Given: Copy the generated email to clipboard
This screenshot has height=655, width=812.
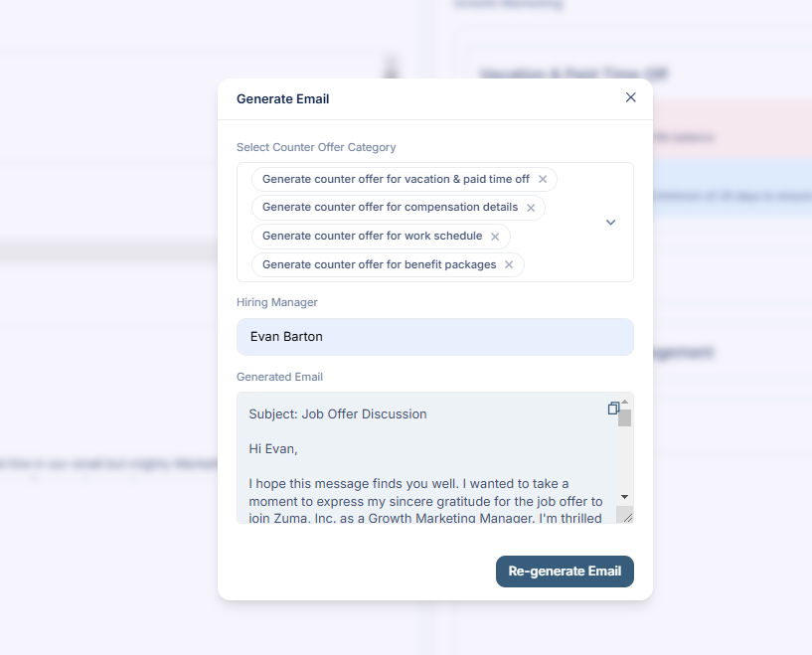Looking at the screenshot, I should (x=613, y=409).
